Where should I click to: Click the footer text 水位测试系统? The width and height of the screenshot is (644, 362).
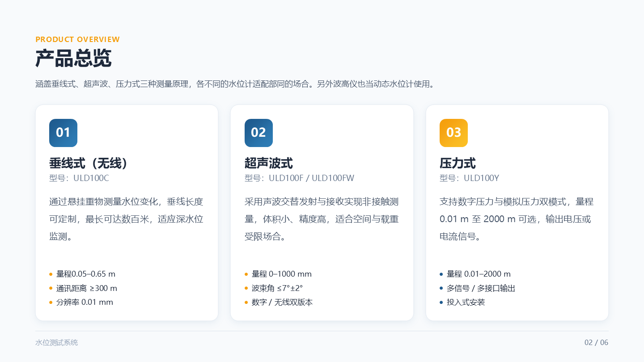tap(57, 343)
